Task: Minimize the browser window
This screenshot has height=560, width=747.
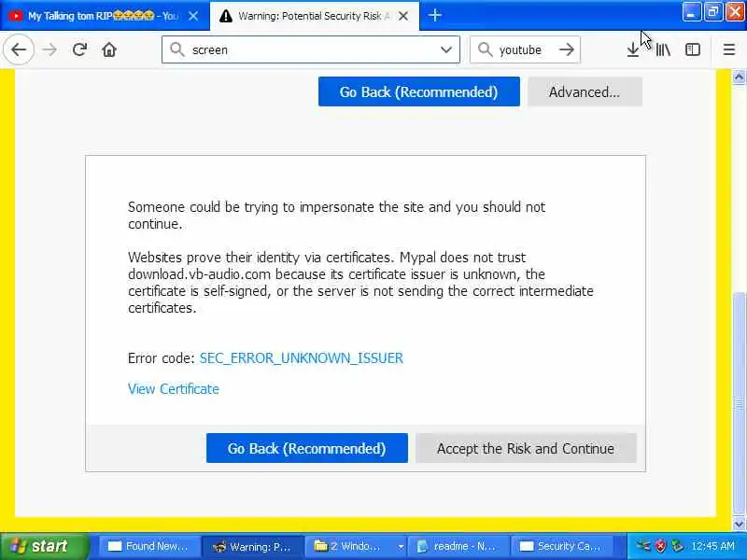Action: click(691, 12)
